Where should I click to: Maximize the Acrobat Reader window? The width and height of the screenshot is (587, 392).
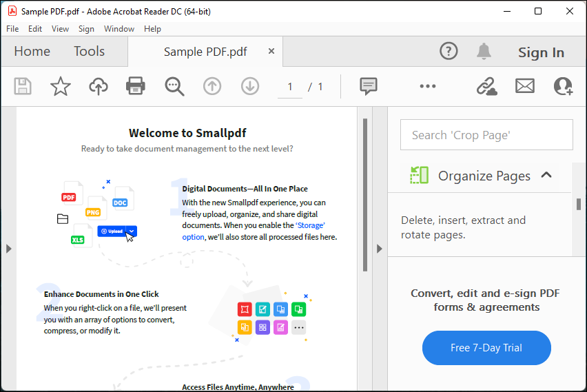(538, 11)
